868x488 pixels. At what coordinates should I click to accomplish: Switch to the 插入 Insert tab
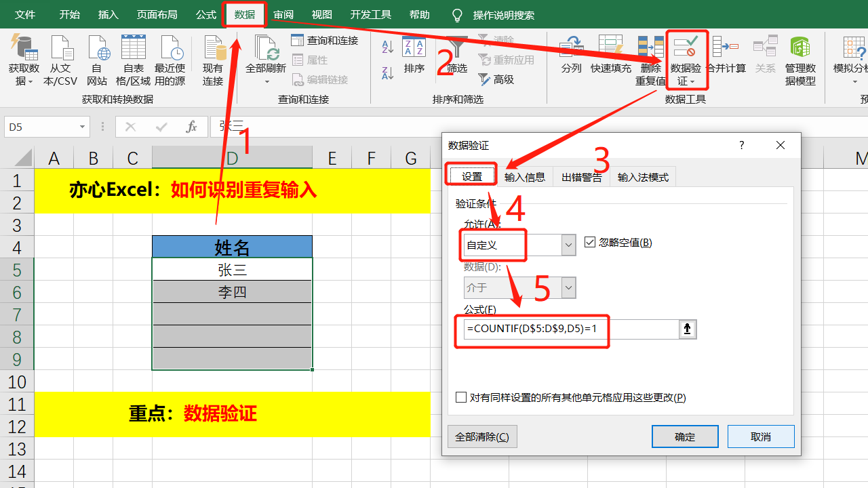pos(108,15)
